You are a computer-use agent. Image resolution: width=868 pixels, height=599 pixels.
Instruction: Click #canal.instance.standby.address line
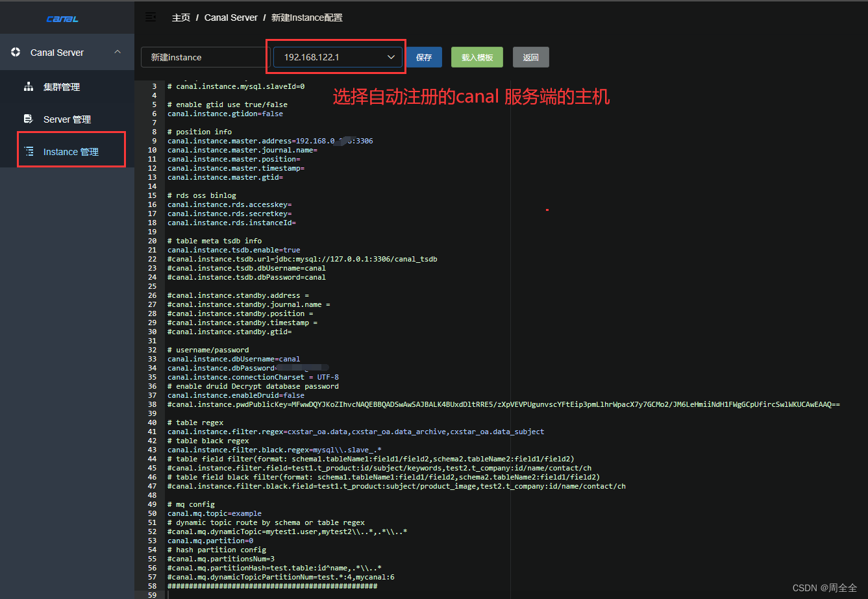(238, 295)
